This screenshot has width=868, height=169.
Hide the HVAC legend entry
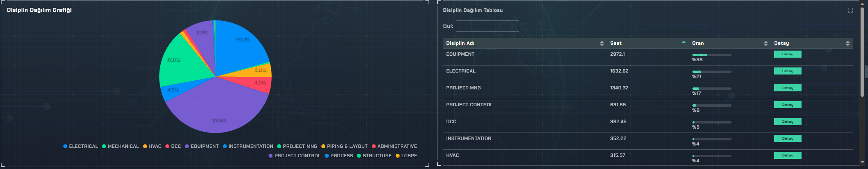152,146
